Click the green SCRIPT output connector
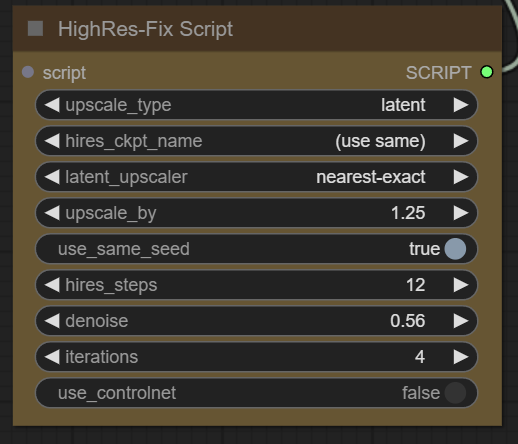Screen dimensions: 518x444 click(487, 72)
